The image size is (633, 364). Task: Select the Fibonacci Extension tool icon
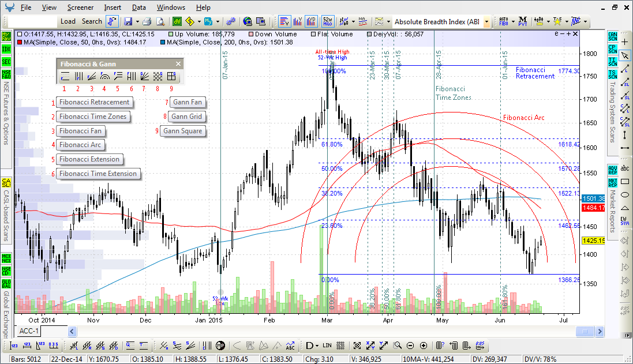[x=118, y=76]
